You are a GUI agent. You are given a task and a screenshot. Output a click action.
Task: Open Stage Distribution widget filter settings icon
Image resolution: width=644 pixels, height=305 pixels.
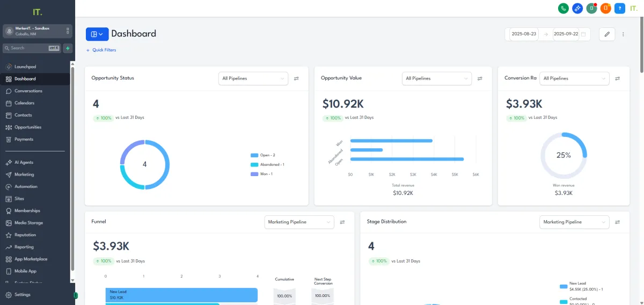(x=618, y=222)
